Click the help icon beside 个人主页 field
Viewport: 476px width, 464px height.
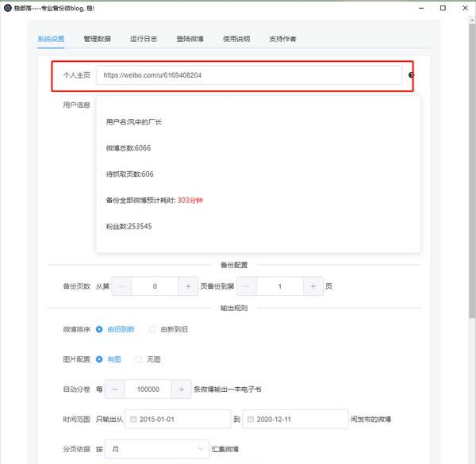click(411, 75)
